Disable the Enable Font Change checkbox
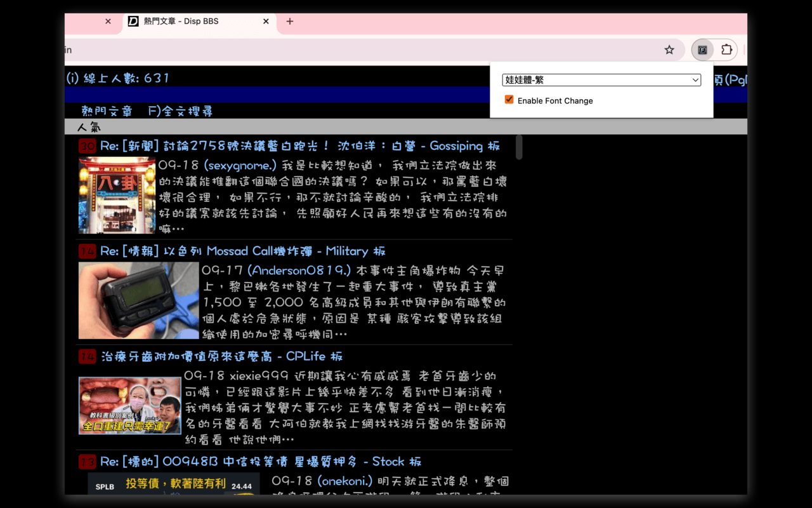This screenshot has height=508, width=812. click(x=509, y=100)
